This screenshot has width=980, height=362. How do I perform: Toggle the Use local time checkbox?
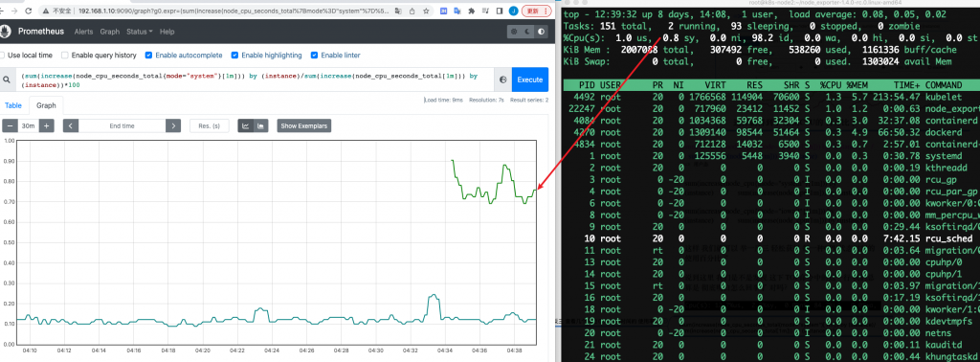tap(3, 55)
